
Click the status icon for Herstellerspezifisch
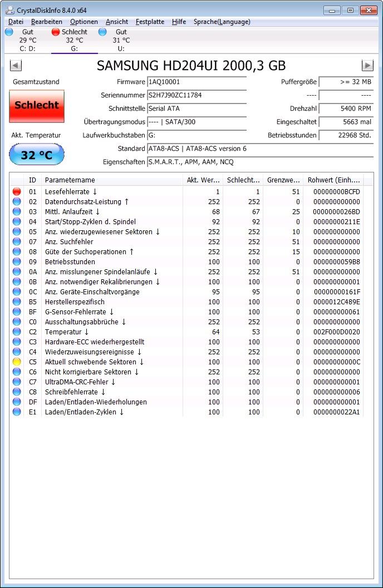[17, 302]
